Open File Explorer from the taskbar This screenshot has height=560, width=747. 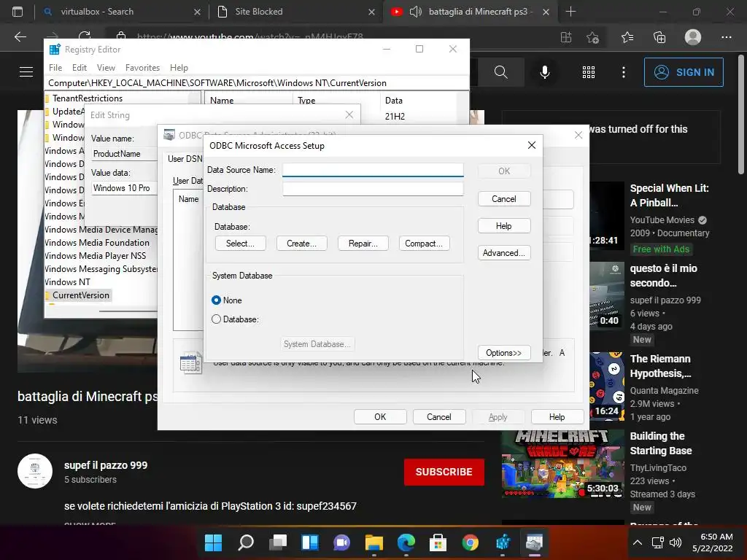(x=374, y=542)
